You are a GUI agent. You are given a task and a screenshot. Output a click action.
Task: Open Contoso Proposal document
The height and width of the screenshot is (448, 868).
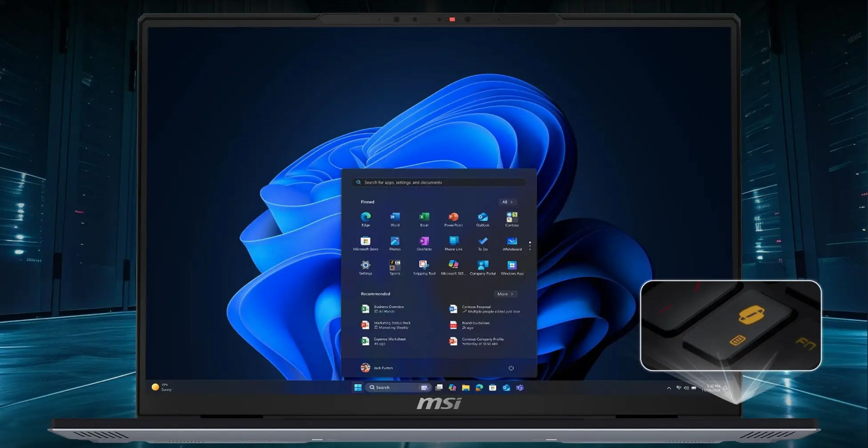coord(485,309)
